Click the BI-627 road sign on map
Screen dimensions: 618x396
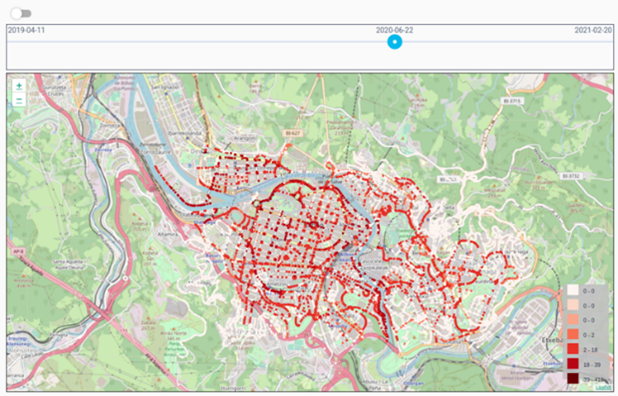pyautogui.click(x=292, y=133)
